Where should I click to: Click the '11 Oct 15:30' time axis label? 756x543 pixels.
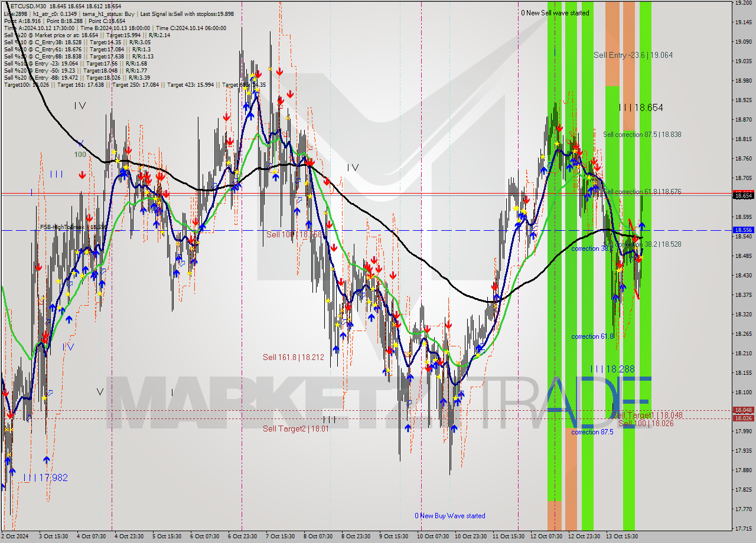pos(507,537)
